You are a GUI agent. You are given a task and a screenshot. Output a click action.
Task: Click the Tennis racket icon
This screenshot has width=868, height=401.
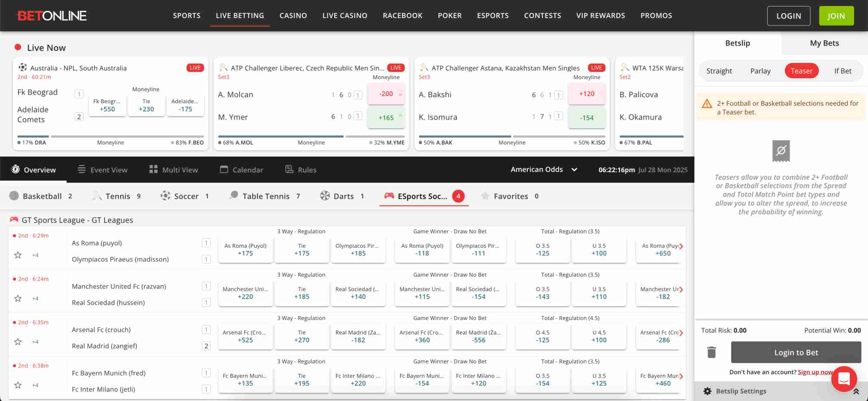coord(97,196)
